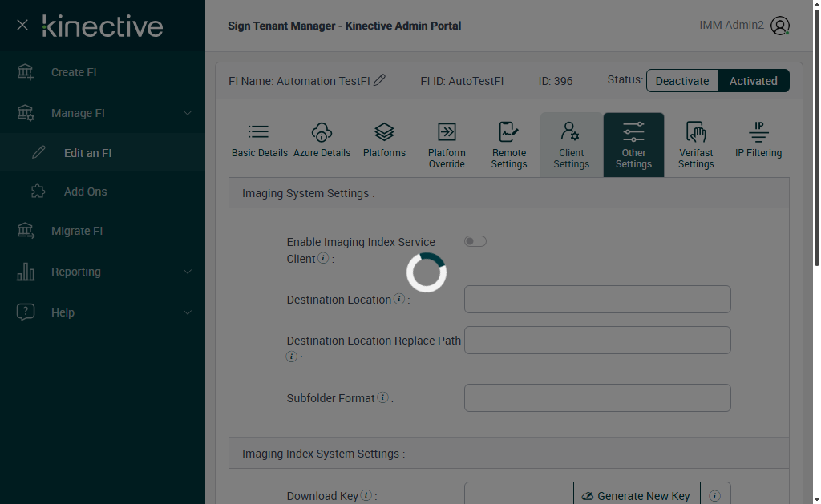Click info icon right of Generate New Key
The height and width of the screenshot is (504, 821).
tap(714, 495)
